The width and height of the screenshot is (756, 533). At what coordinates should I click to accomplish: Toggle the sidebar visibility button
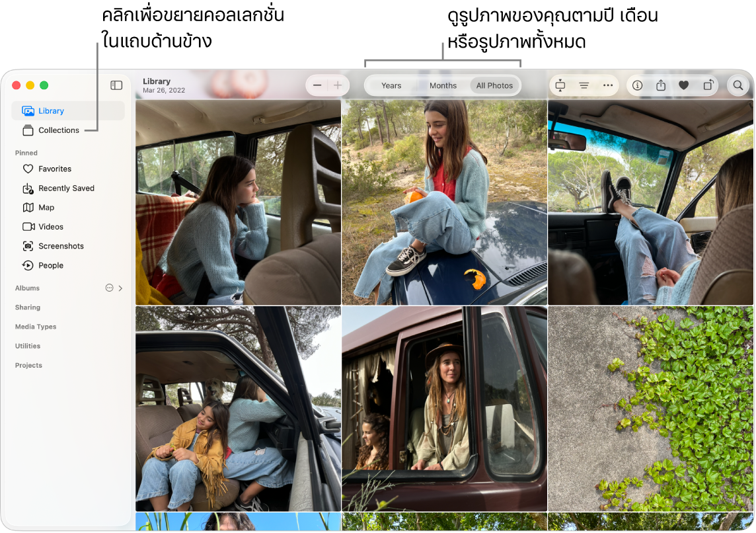[116, 85]
